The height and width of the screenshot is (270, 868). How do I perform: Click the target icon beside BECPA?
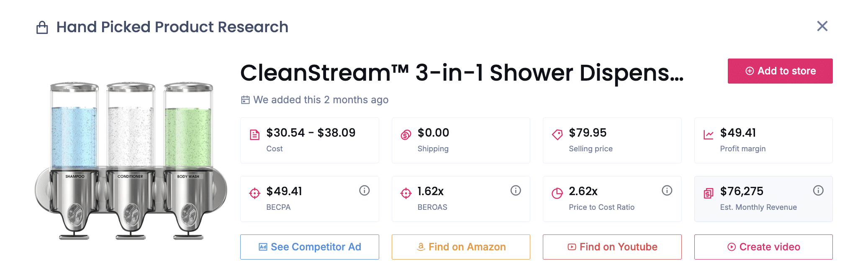pos(254,193)
